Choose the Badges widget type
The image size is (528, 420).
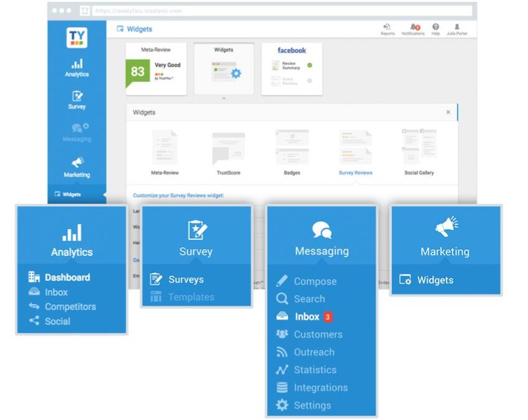pos(292,152)
